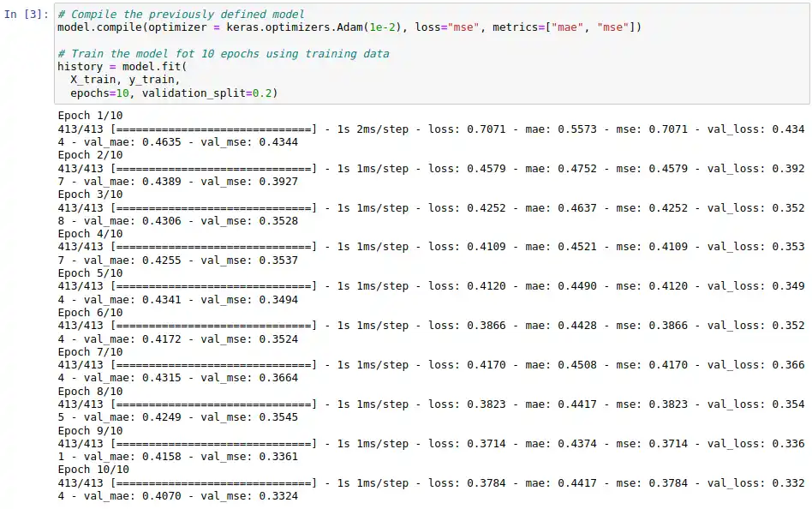The width and height of the screenshot is (812, 509).
Task: Click the "epochs=10, validation_split=0.2)" line
Action: point(174,93)
